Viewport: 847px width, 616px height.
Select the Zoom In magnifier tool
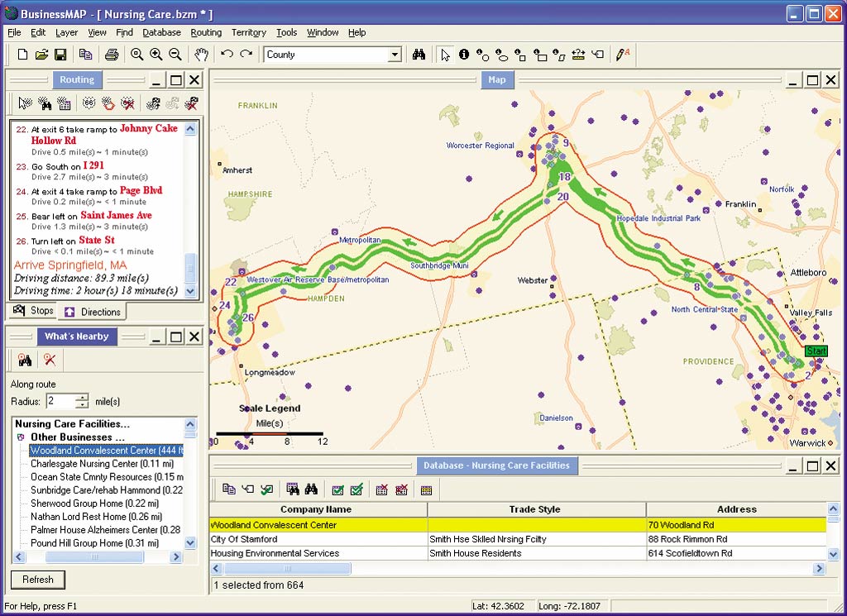pyautogui.click(x=156, y=55)
